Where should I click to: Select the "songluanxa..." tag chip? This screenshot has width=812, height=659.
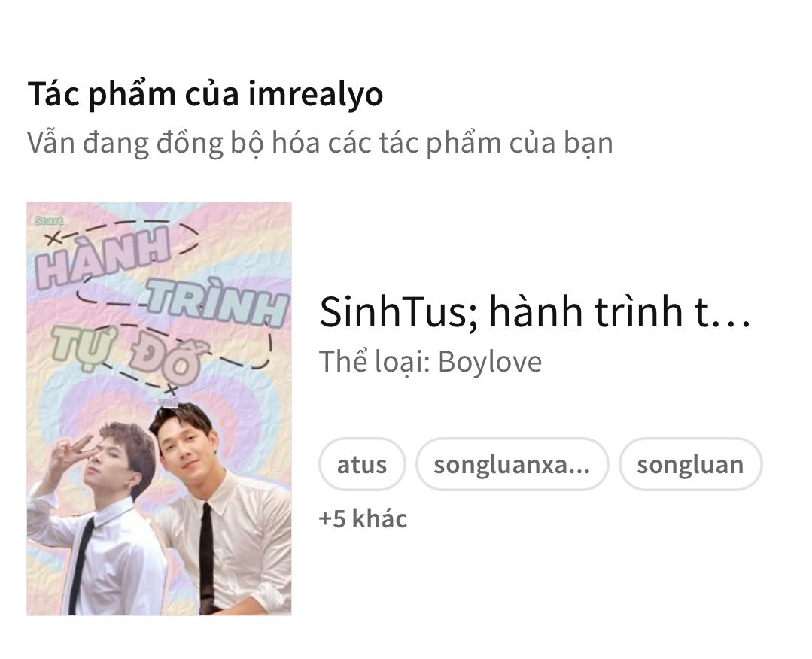(x=512, y=464)
